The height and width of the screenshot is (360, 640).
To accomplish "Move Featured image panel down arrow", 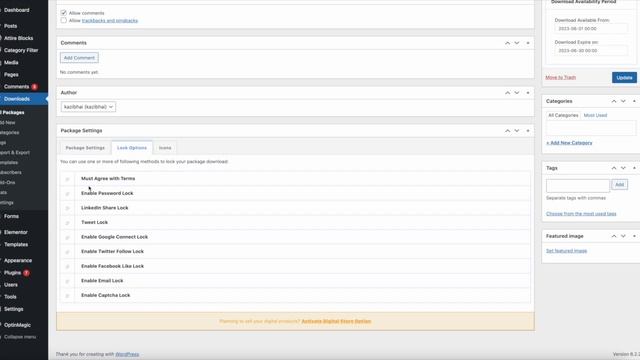I will click(623, 236).
